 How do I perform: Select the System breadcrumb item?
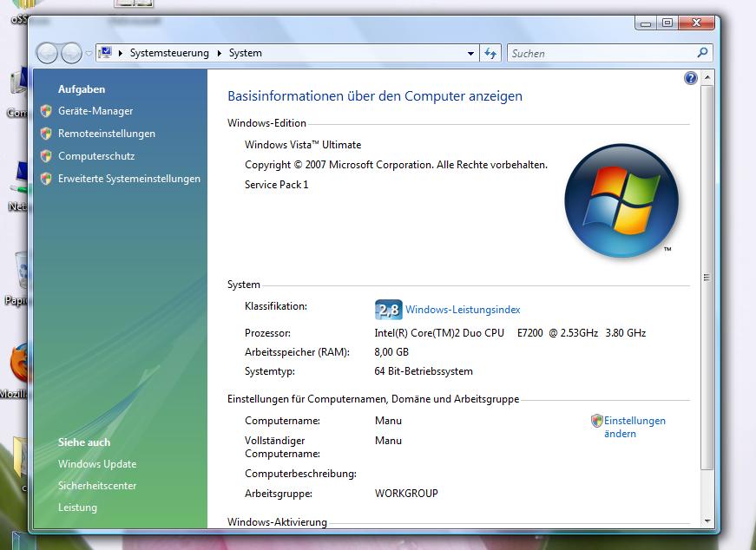tap(245, 53)
